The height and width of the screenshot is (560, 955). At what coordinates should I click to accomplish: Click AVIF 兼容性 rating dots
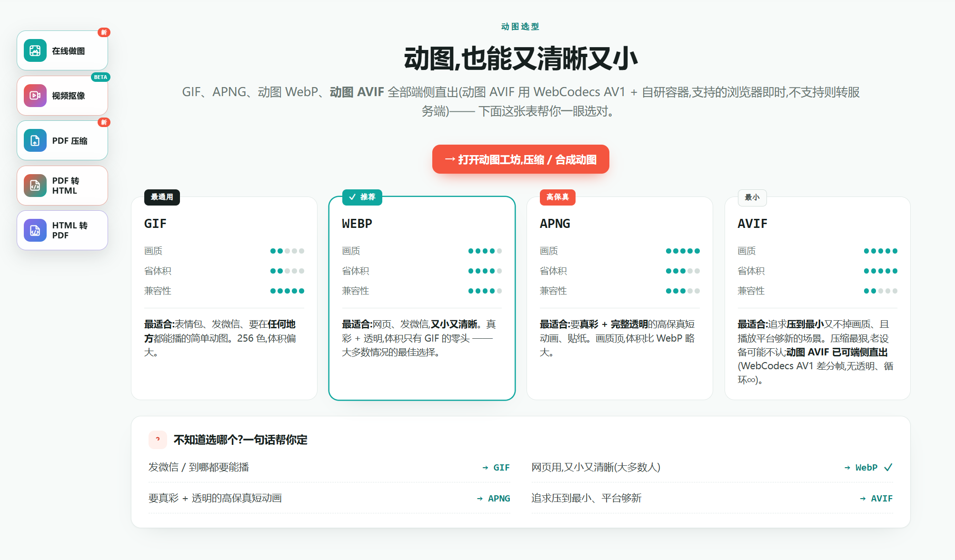click(x=881, y=291)
